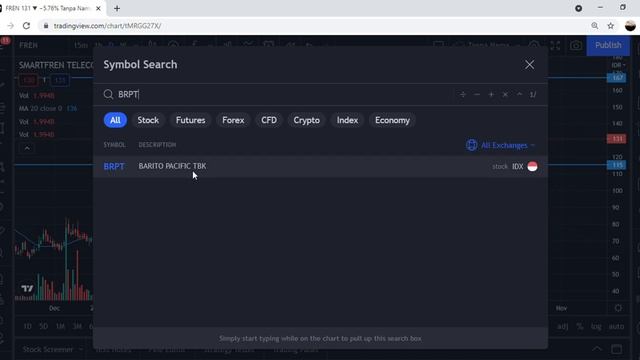
Task: Filter results by Stock
Action: pyautogui.click(x=148, y=120)
